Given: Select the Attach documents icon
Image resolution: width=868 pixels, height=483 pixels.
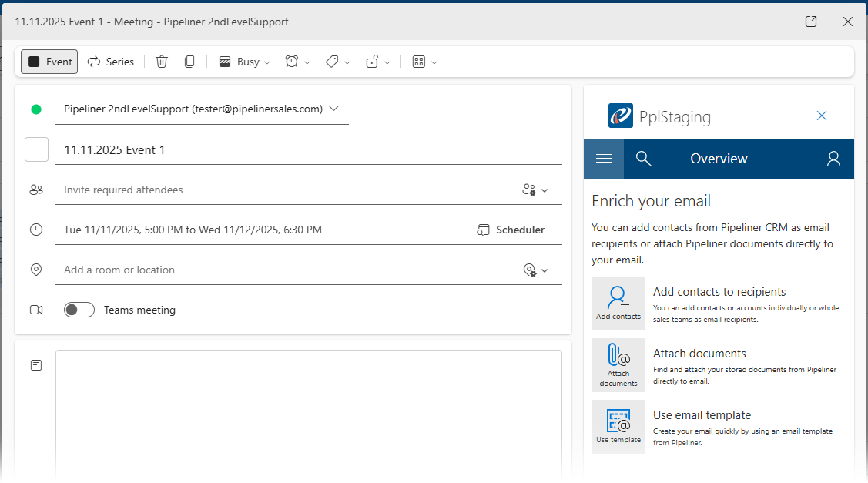Looking at the screenshot, I should (x=618, y=364).
